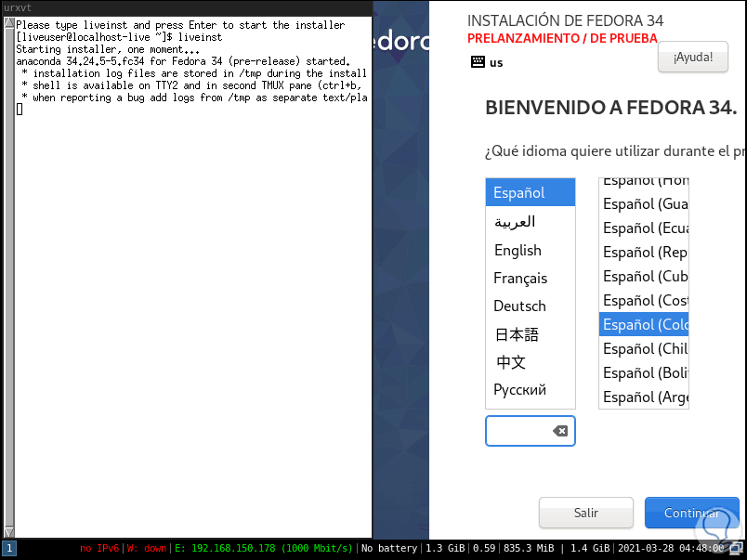Choose Español (Boli...) locale
747x560 pixels.
644,372
